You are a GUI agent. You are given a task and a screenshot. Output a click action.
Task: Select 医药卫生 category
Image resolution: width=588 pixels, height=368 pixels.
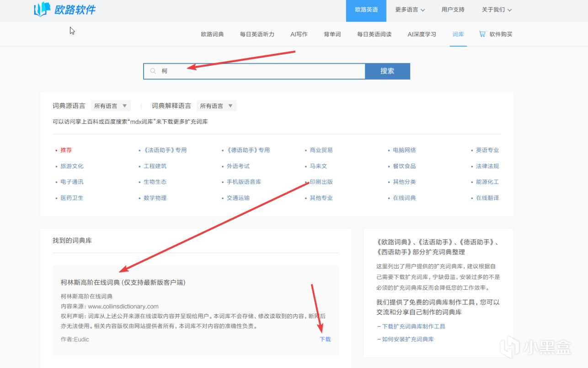coord(72,198)
